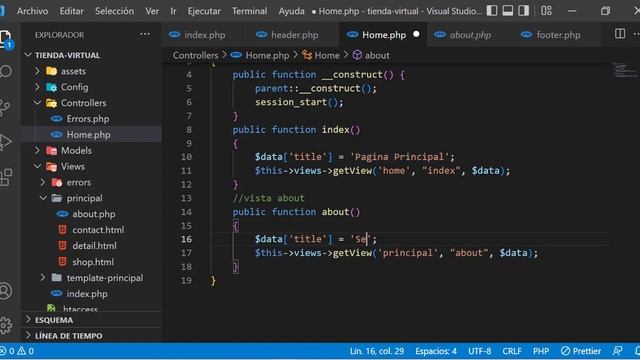Screen dimensions: 640x360
Task: Click errors count in status bar
Action: [7, 351]
